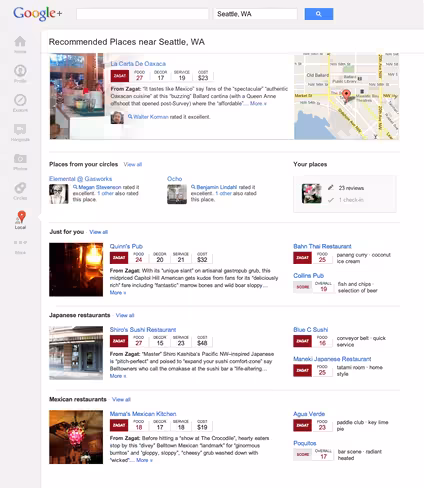
Task: Expand More on La Carta De Oaxaca review
Action: point(258,104)
